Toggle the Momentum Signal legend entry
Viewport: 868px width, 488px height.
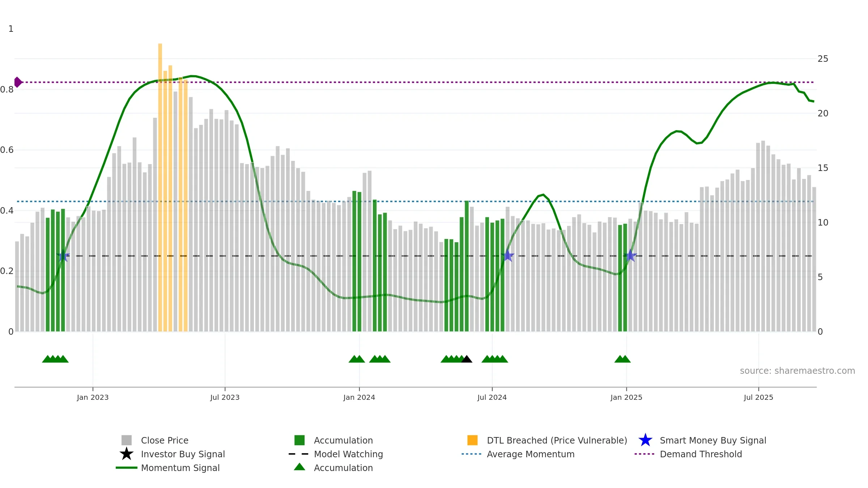[168, 468]
